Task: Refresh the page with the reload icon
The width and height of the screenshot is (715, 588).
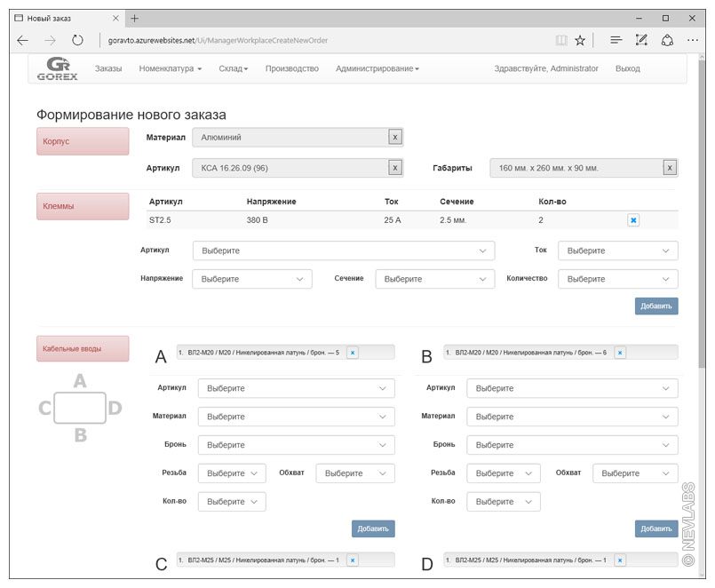Action: click(77, 40)
